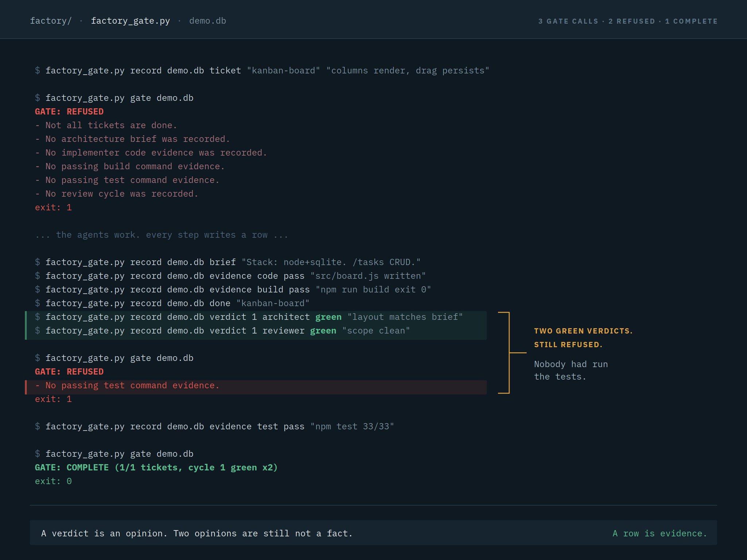Click the evidence build pass "npm run build exit 0" line
This screenshot has height=560, width=747.
233,289
